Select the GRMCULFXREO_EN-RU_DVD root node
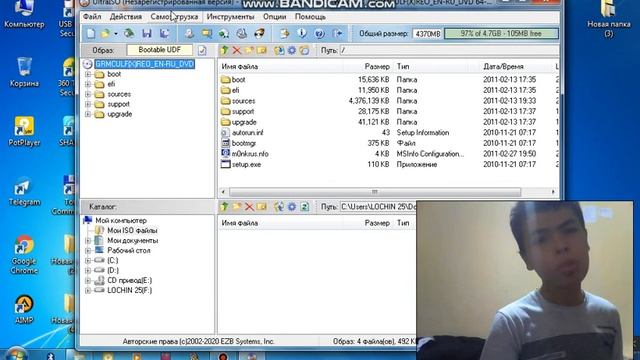 (x=145, y=64)
